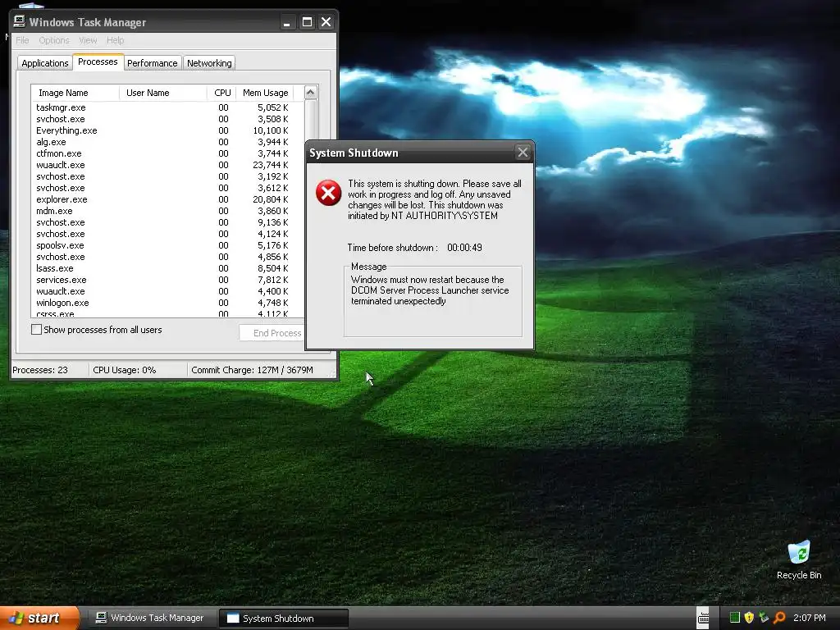Close the System Shutdown dialog
This screenshot has height=630, width=840.
click(x=523, y=153)
